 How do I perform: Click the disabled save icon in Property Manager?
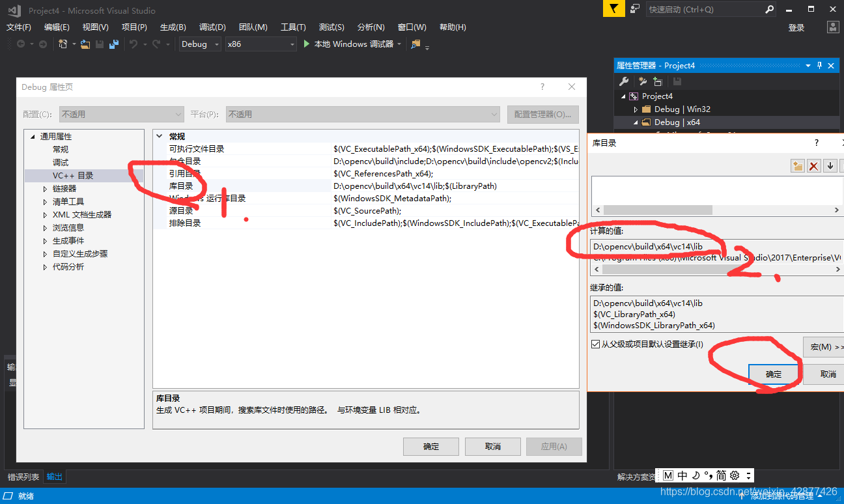[677, 81]
